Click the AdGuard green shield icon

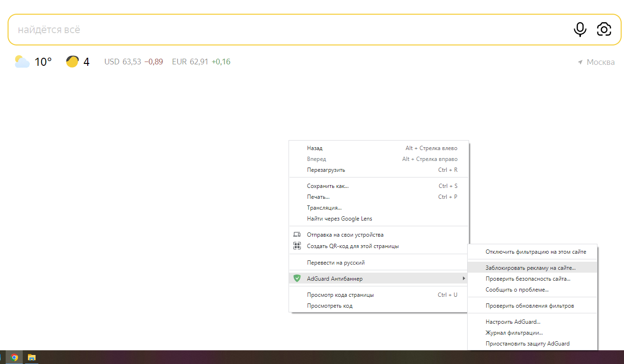297,278
